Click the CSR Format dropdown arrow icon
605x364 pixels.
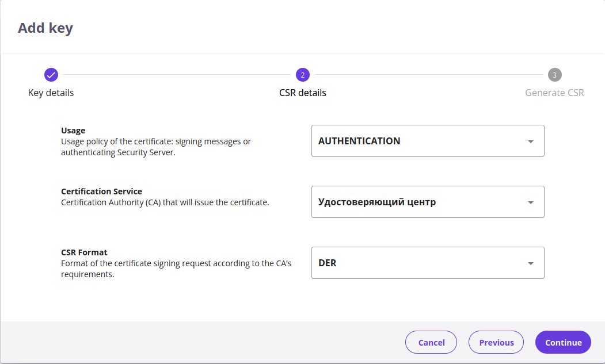[x=531, y=263]
